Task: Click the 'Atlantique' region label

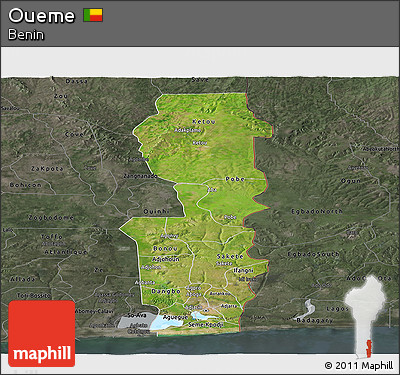Action: (66, 252)
